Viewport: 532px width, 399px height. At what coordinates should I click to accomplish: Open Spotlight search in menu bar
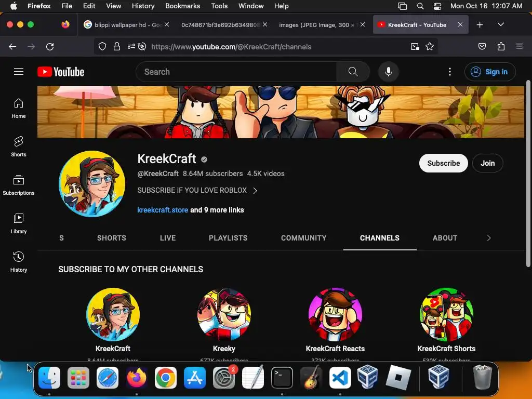(x=420, y=6)
